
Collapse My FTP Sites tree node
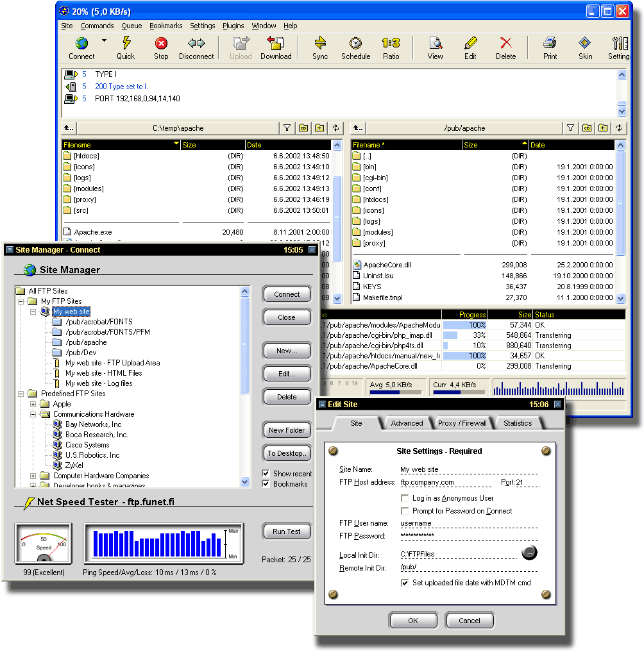click(x=21, y=301)
